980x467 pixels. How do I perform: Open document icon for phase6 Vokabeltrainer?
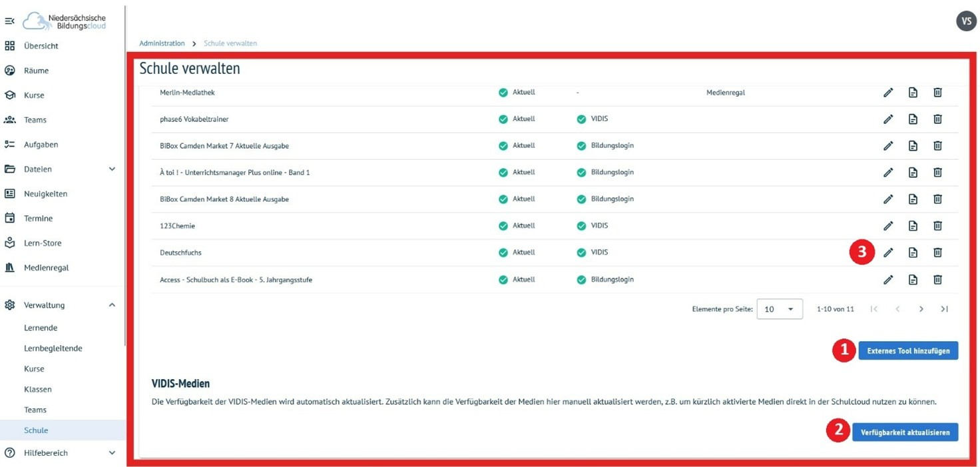point(913,119)
